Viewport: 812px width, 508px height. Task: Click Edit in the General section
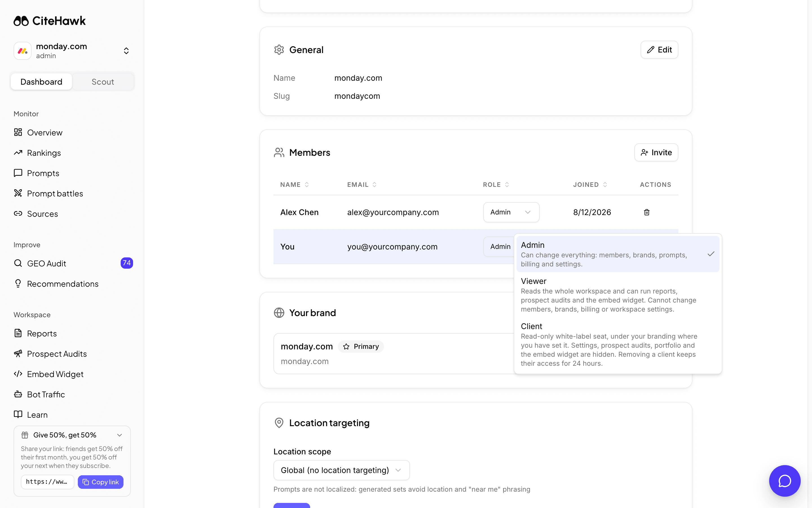click(659, 50)
